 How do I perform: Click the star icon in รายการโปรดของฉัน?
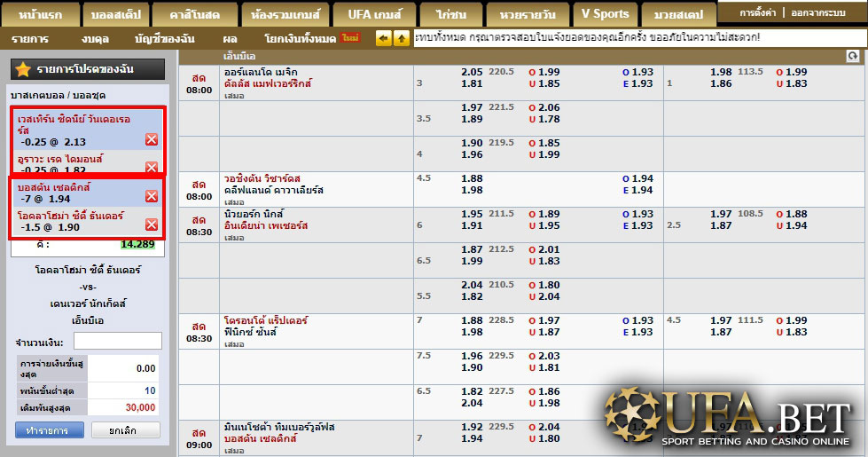23,69
